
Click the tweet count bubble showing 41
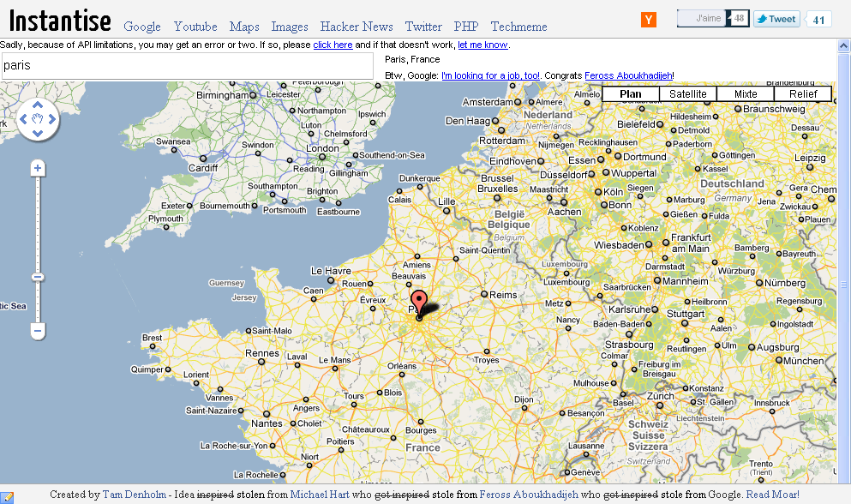[818, 20]
